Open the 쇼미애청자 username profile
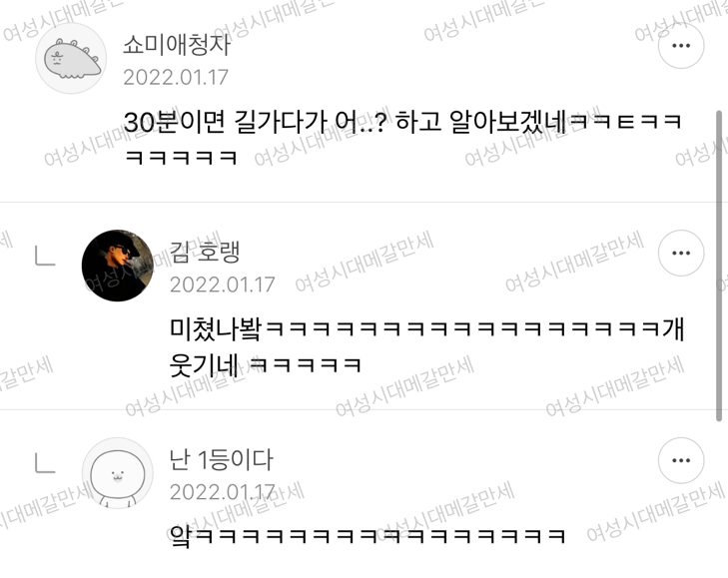Viewport: 728px width, 578px height. 177,45
